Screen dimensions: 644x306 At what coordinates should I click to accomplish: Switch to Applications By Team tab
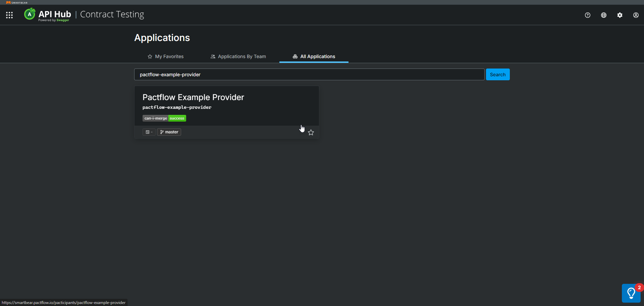click(x=238, y=56)
